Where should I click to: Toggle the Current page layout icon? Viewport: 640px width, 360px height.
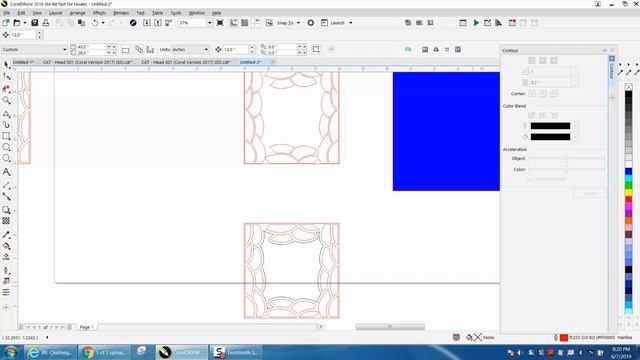[x=150, y=49]
